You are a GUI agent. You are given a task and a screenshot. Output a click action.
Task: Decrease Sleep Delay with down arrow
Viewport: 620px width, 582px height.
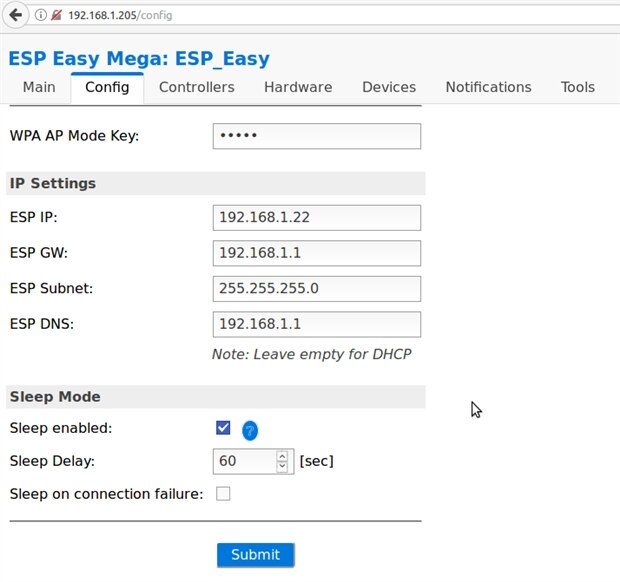coord(282,467)
